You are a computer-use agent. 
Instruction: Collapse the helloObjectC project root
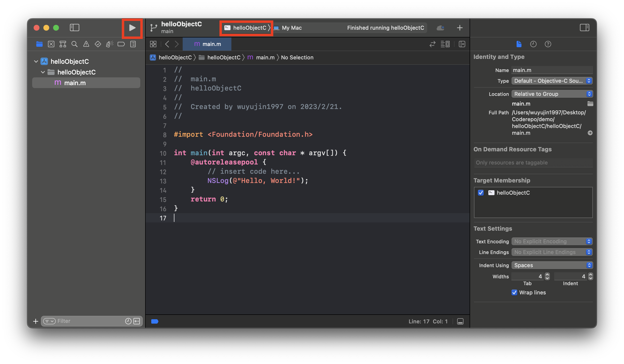(x=36, y=61)
